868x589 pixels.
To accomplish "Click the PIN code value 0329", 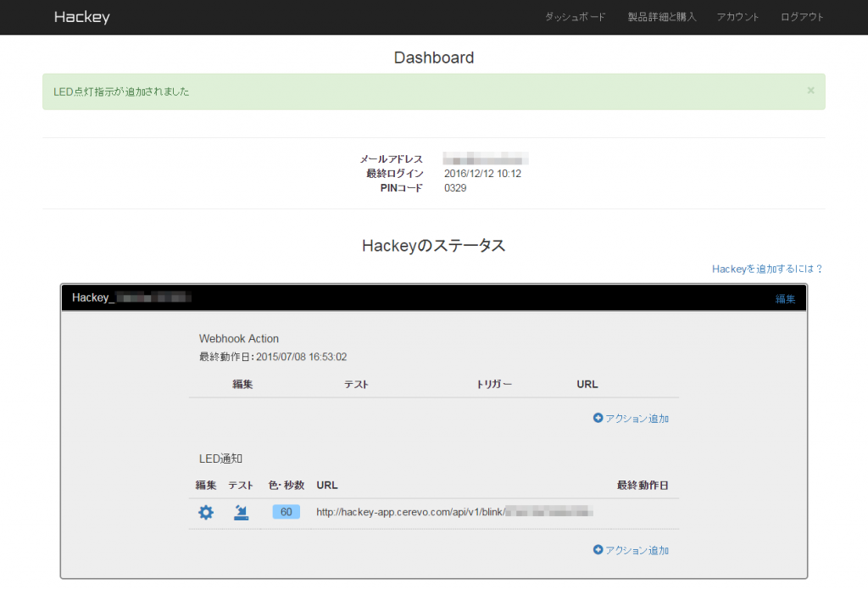I will point(455,188).
